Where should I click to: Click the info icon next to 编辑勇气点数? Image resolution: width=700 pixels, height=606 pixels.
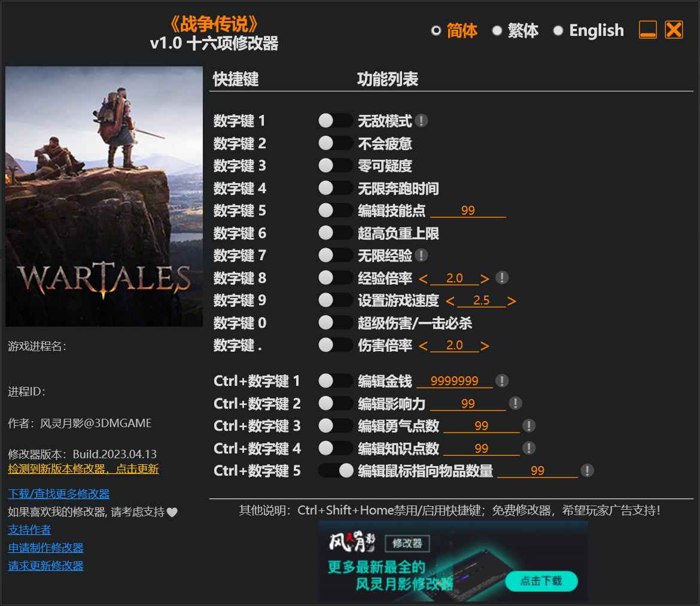pos(528,425)
